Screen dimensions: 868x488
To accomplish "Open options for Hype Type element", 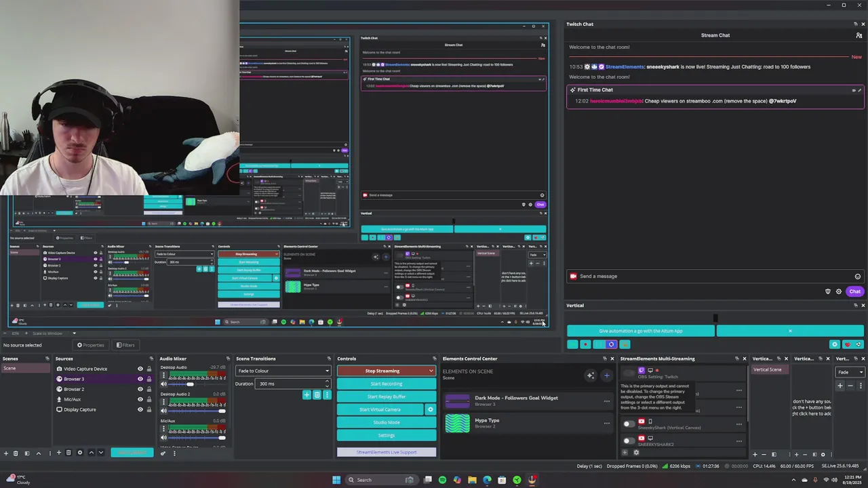I will pyautogui.click(x=607, y=423).
